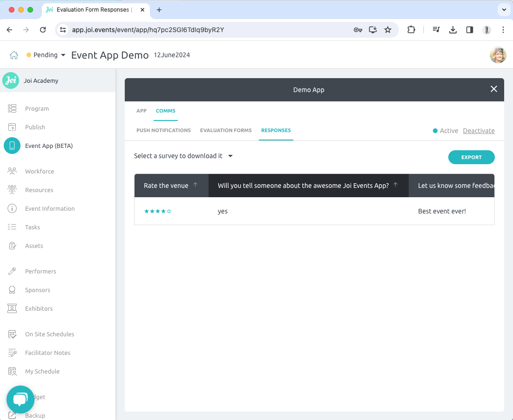Image resolution: width=513 pixels, height=420 pixels.
Task: Click the Joi Academy sidebar header
Action: click(58, 80)
